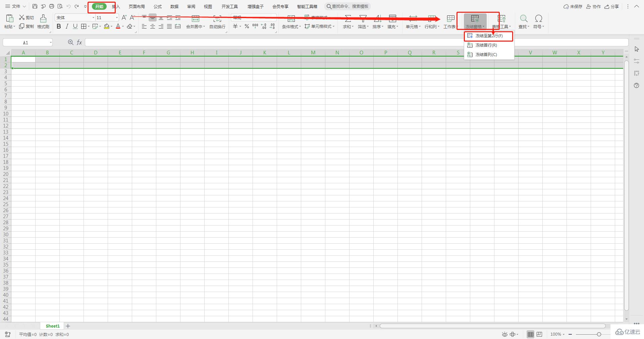
Task: Toggle right horizontal text alignment
Action: (x=161, y=26)
